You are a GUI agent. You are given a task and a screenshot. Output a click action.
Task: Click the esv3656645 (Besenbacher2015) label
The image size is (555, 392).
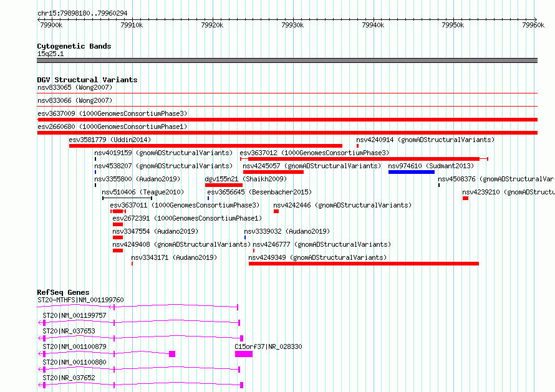point(259,192)
